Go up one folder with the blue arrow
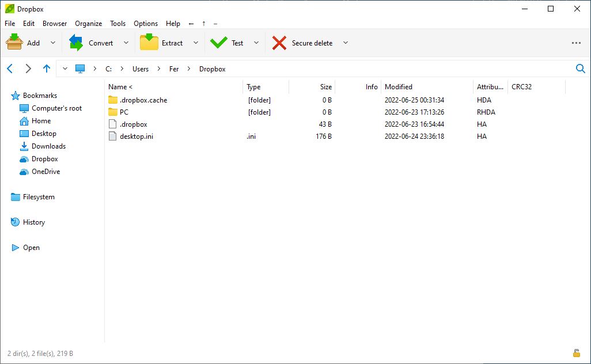This screenshot has height=364, width=591. pyautogui.click(x=46, y=69)
